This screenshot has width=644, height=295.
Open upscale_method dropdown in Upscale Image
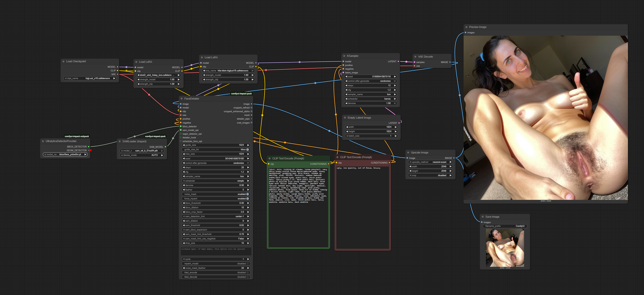430,162
